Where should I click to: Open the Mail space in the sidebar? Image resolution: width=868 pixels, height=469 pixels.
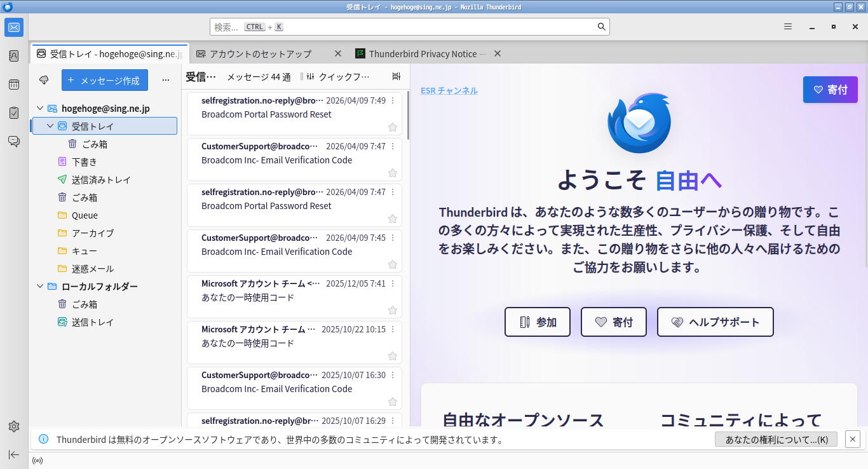(14, 27)
